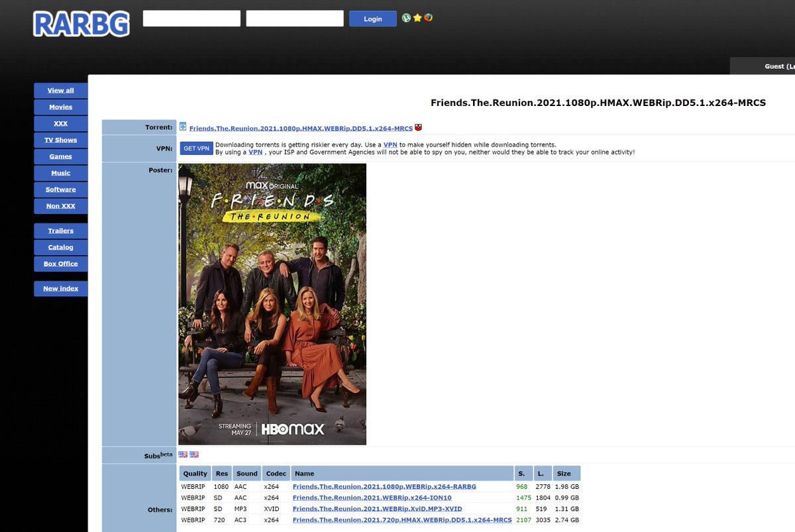Click the Quality column header
795x532 pixels.
(x=195, y=474)
